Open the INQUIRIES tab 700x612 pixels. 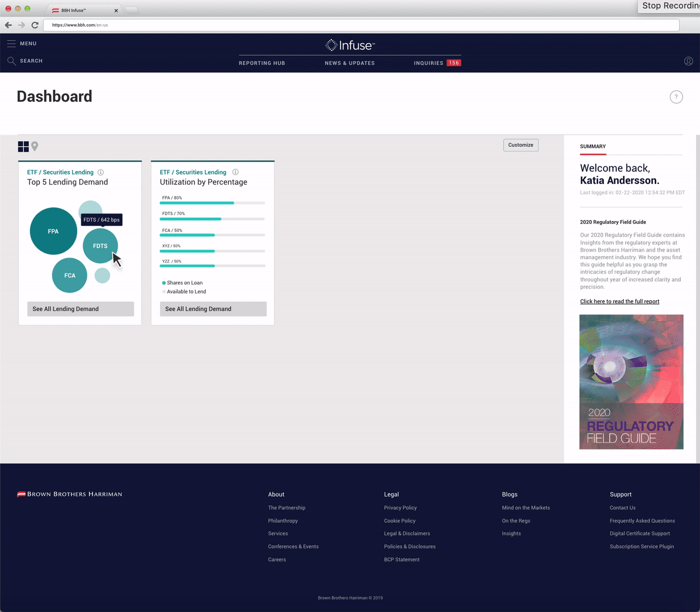pos(428,63)
